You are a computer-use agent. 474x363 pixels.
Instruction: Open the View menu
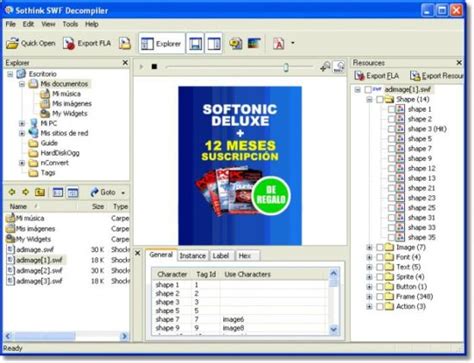(x=48, y=24)
